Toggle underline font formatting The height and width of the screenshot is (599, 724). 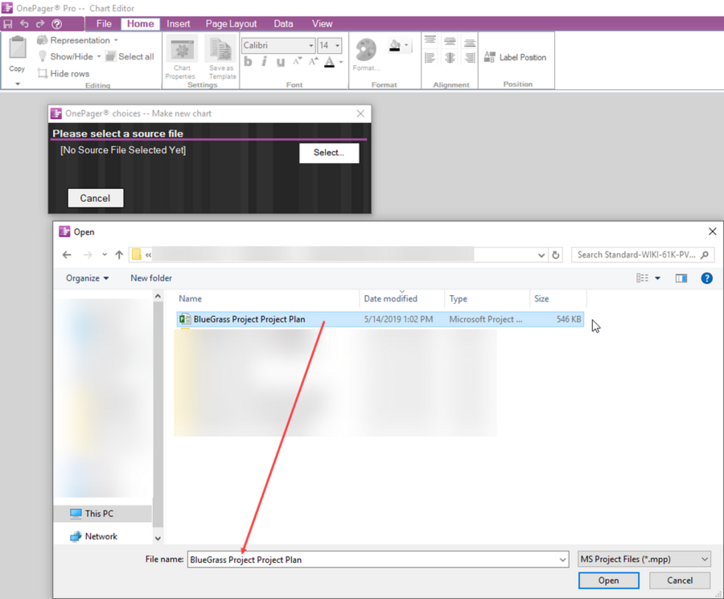280,61
